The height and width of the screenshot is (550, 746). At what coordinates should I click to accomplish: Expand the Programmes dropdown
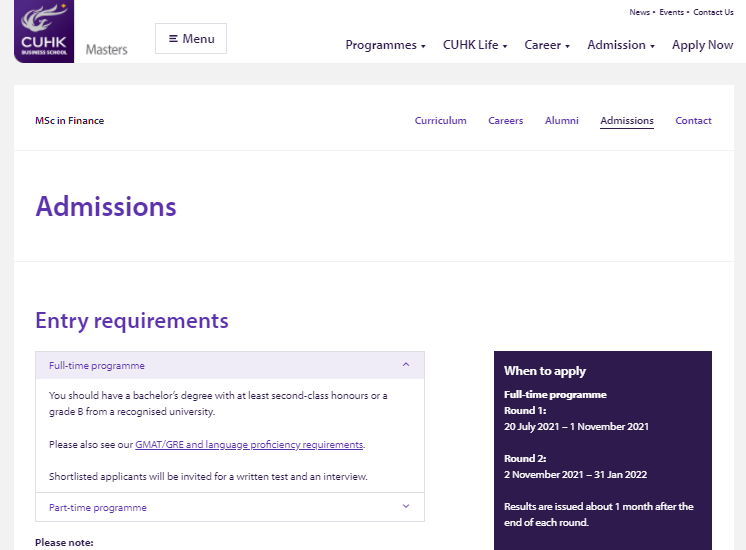[385, 45]
